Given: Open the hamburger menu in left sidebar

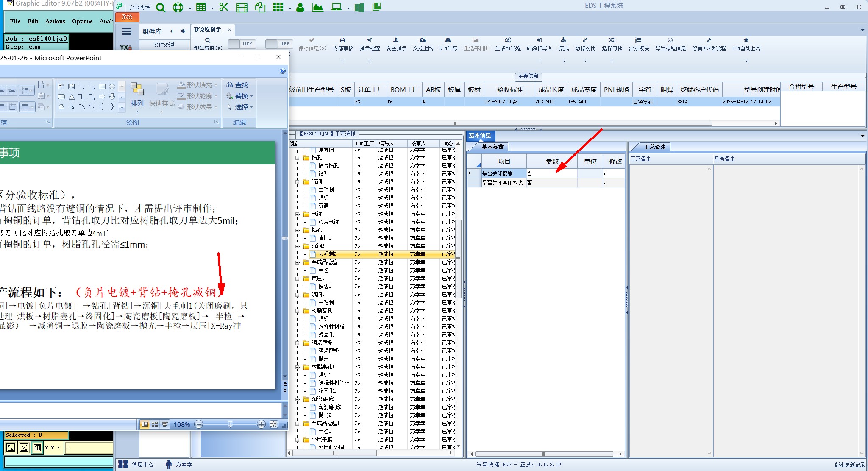Looking at the screenshot, I should click(126, 31).
